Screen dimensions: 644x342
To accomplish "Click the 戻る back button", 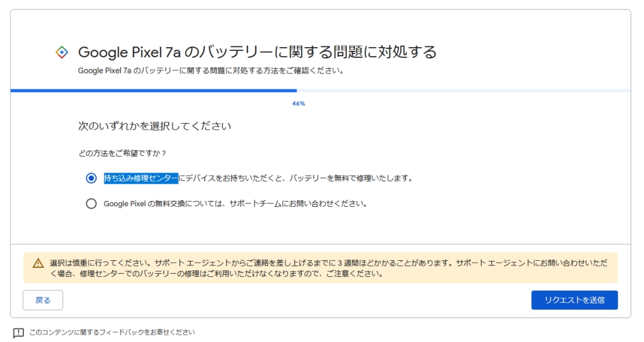I will tap(43, 300).
